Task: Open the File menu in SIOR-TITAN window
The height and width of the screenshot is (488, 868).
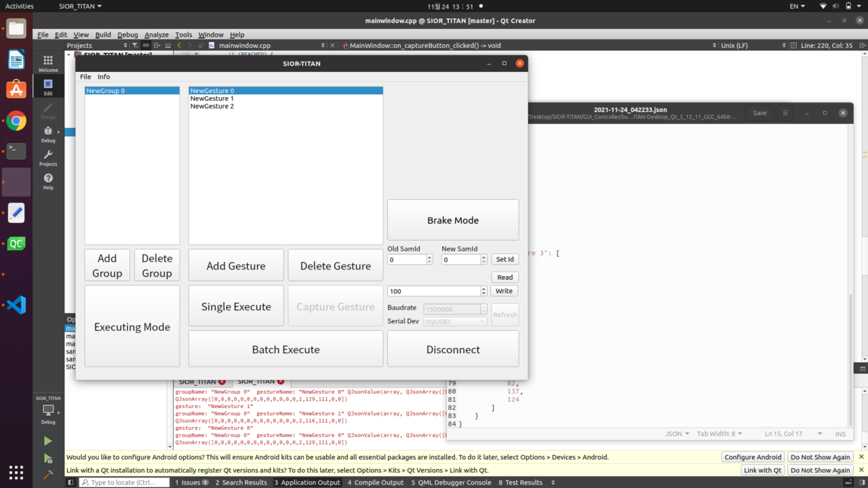Action: [85, 77]
